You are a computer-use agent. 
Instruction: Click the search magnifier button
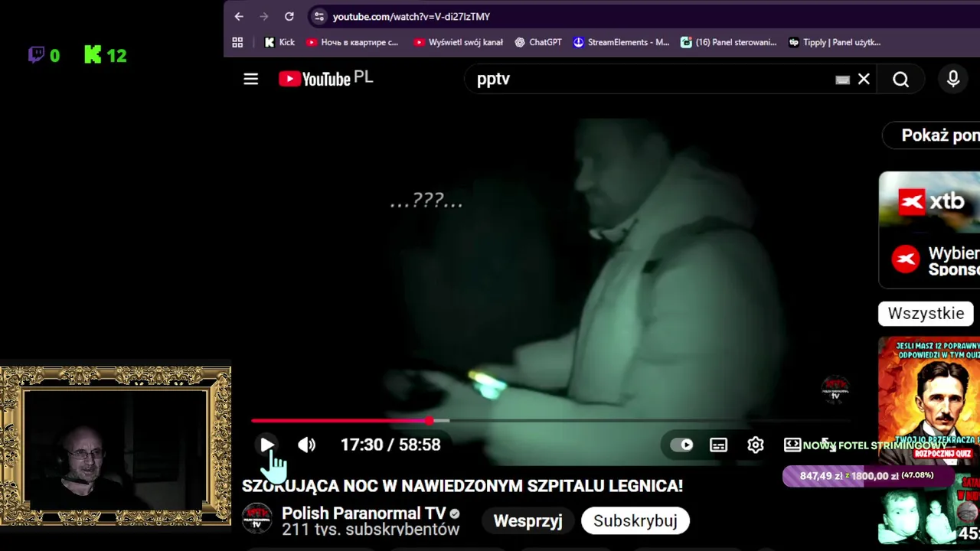[x=900, y=79]
